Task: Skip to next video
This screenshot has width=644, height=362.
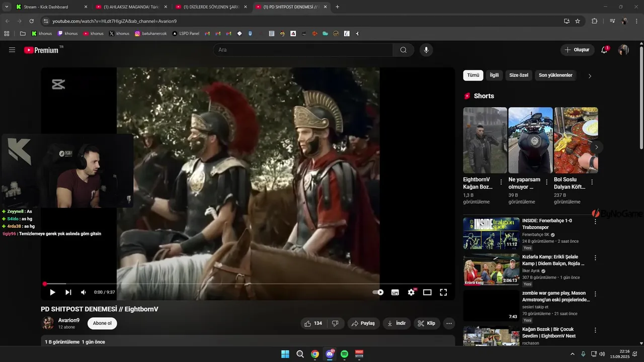Action: (x=68, y=292)
